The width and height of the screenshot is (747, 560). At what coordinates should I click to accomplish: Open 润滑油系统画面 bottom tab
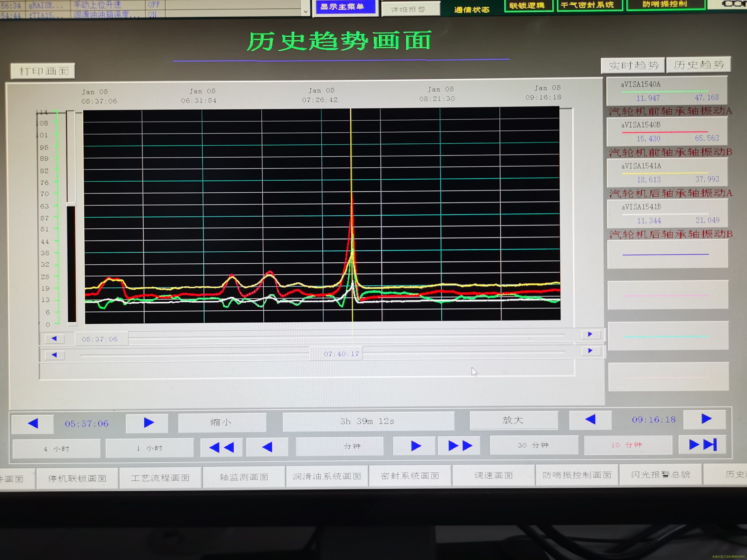pyautogui.click(x=327, y=476)
